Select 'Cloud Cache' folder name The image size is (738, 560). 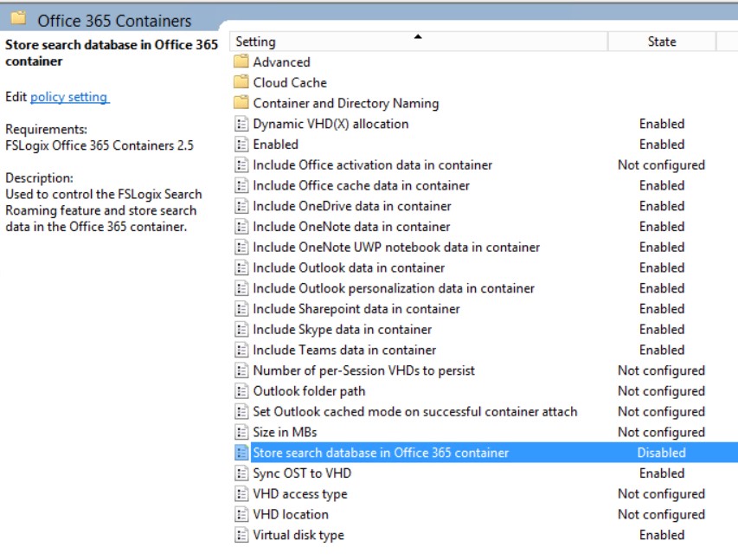[x=290, y=82]
